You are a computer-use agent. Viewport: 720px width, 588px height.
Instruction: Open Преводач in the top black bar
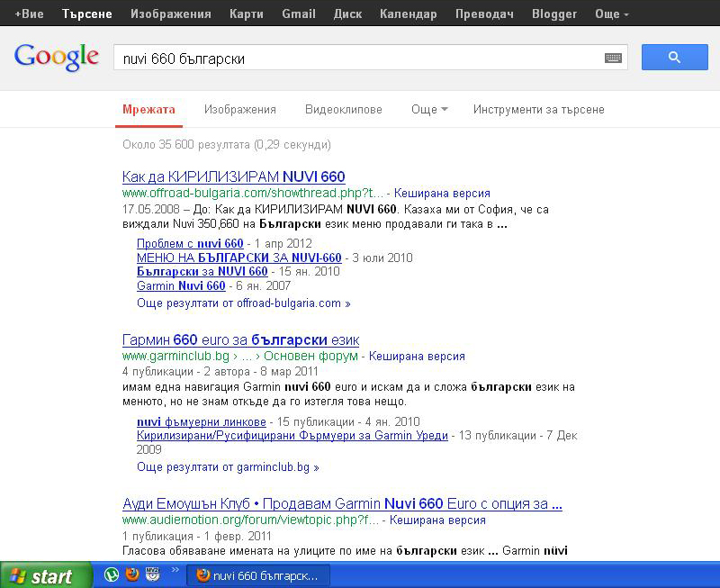(486, 14)
